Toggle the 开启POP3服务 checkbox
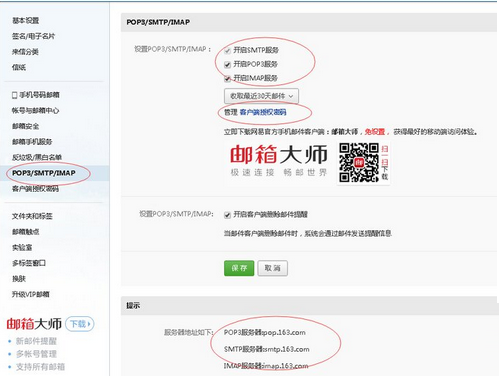Viewport: 499px width, 386px height. pyautogui.click(x=227, y=65)
